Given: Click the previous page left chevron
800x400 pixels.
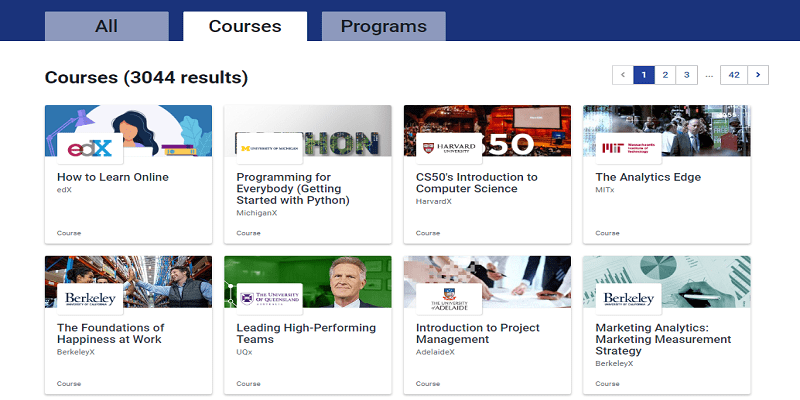Looking at the screenshot, I should [623, 75].
